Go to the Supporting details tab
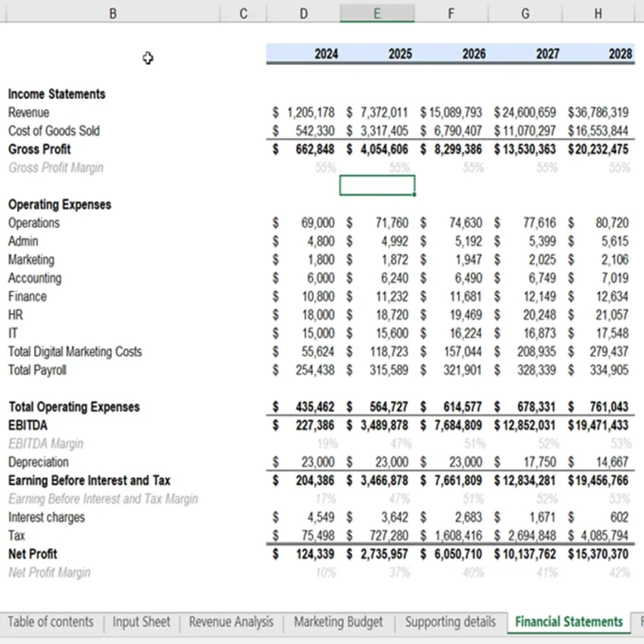 [450, 621]
